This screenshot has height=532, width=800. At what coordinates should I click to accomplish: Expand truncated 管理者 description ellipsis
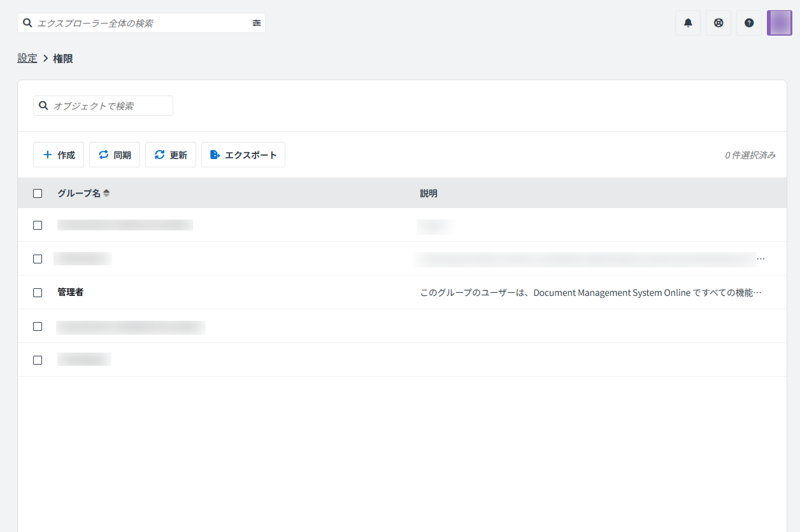pyautogui.click(x=757, y=293)
